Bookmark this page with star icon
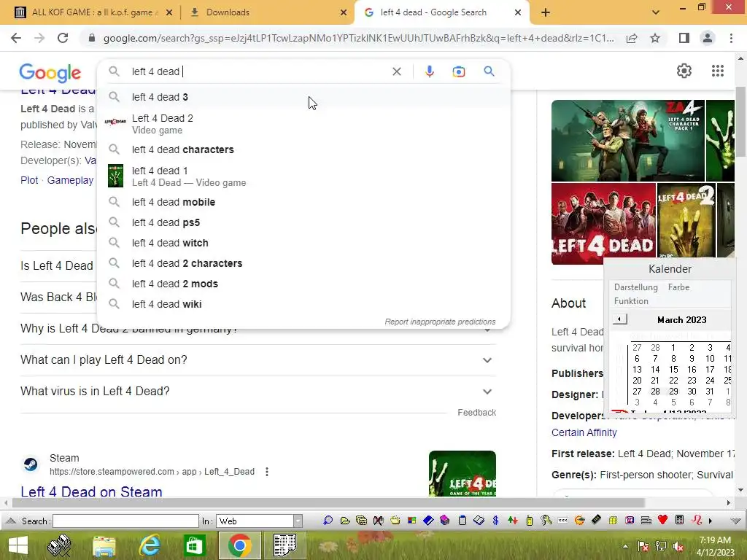 tap(655, 38)
